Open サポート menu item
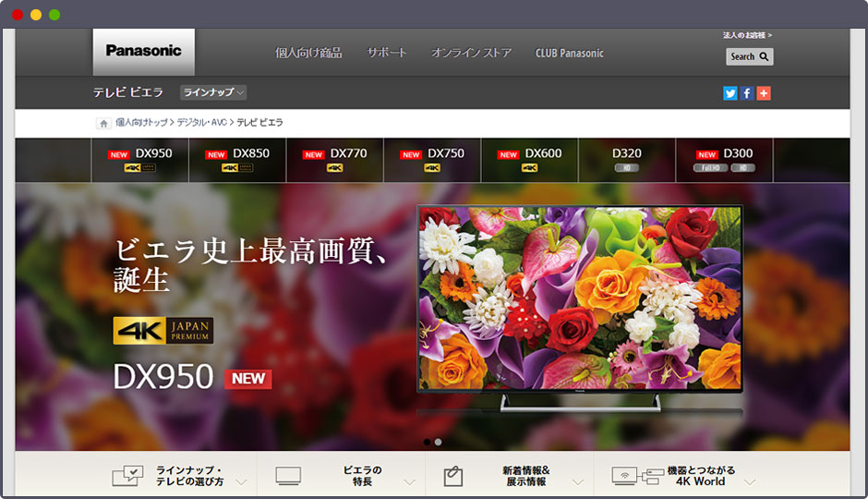868x499 pixels. click(386, 54)
